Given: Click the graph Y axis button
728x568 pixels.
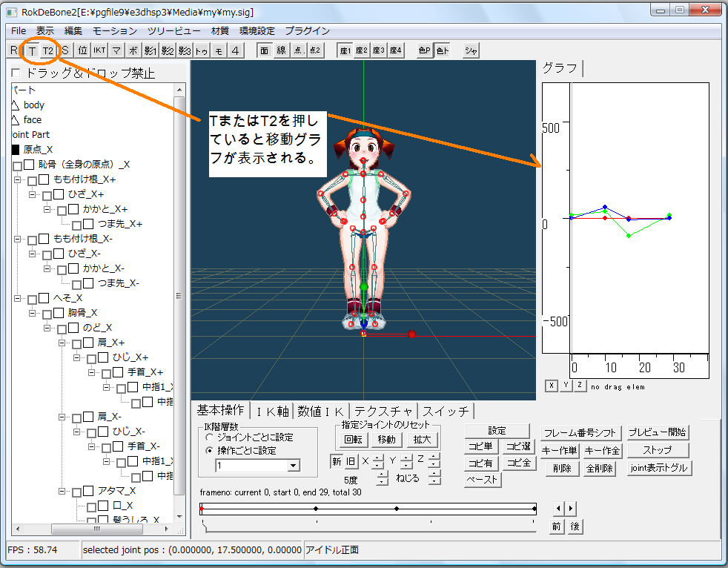Looking at the screenshot, I should (566, 386).
